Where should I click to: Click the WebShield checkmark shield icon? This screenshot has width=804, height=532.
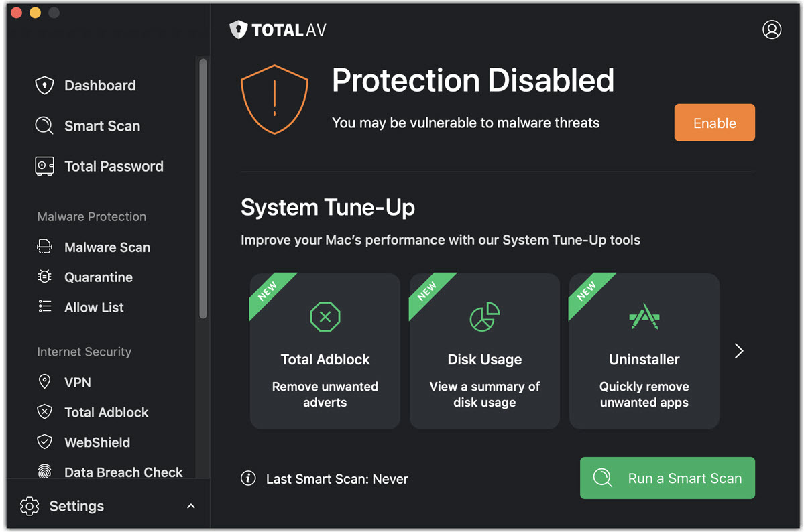tap(44, 442)
